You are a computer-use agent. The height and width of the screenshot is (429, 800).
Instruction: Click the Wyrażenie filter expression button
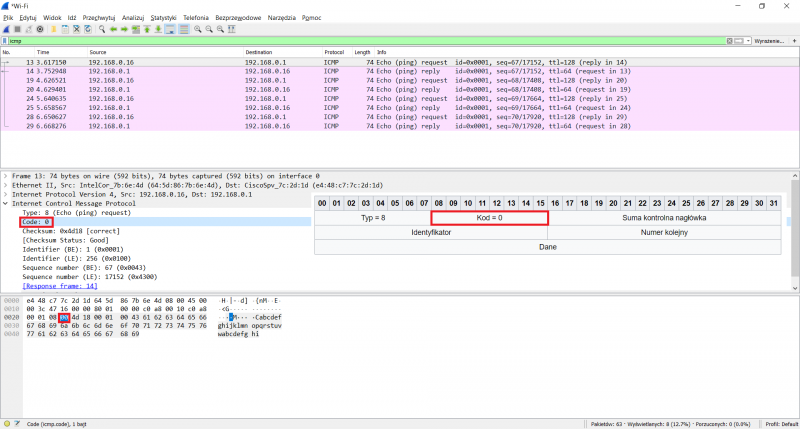click(x=770, y=41)
